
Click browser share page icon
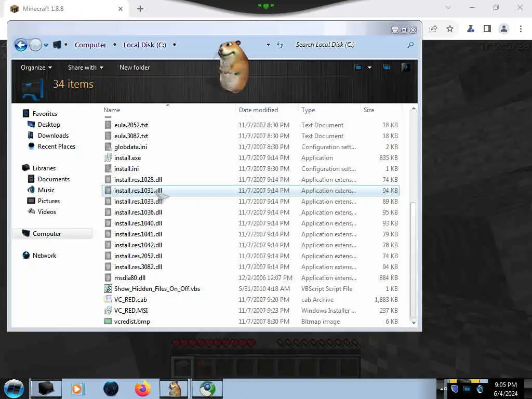click(433, 29)
